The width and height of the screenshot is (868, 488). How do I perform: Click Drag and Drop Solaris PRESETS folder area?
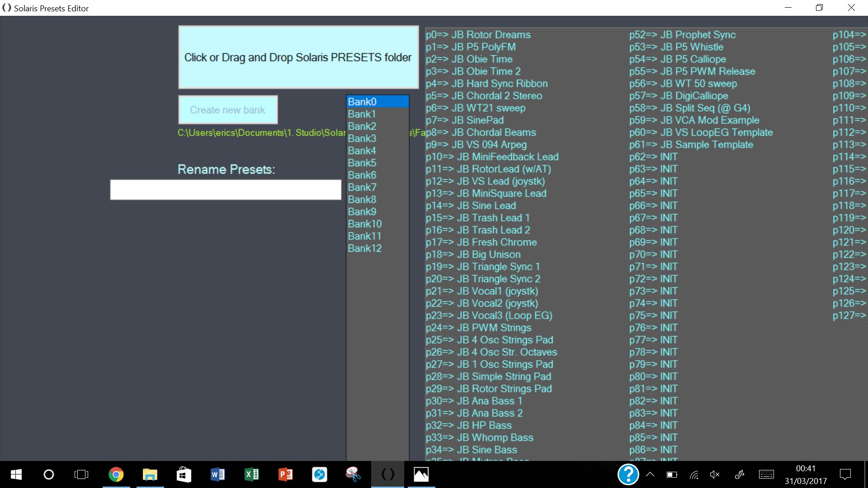298,57
